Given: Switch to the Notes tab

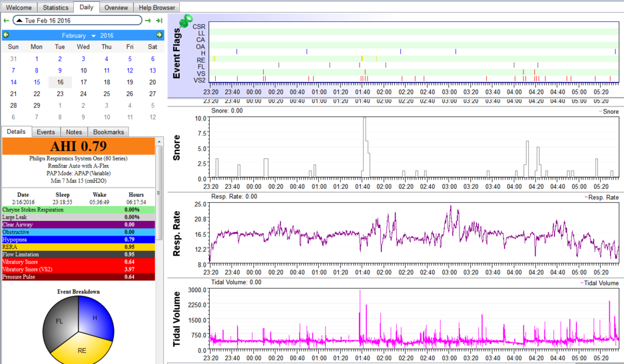Looking at the screenshot, I should tap(74, 132).
